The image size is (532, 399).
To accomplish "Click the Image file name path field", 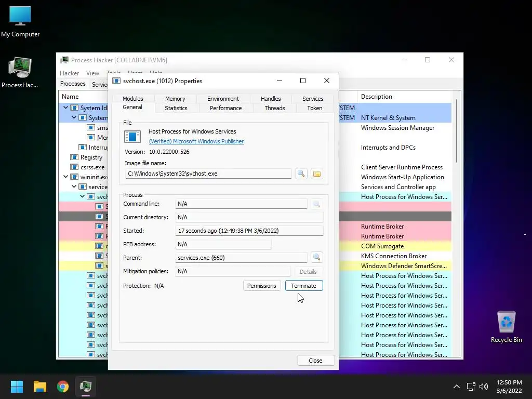I will pos(208,174).
